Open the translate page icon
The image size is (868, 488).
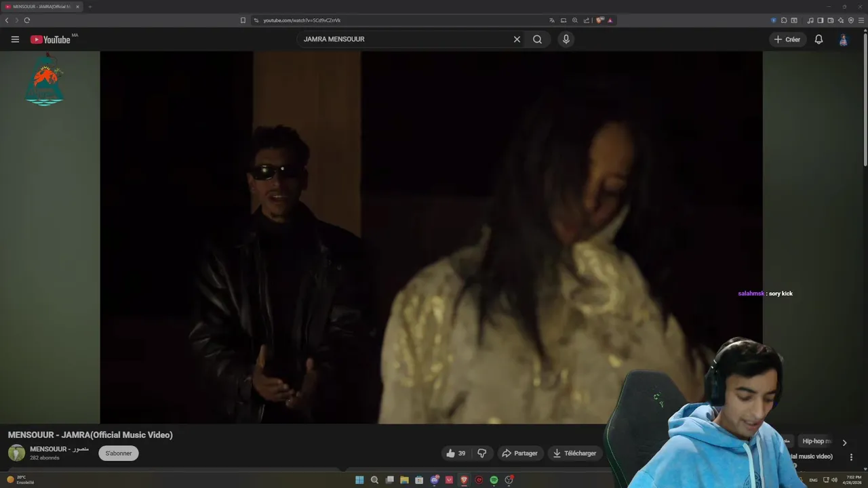pyautogui.click(x=552, y=20)
